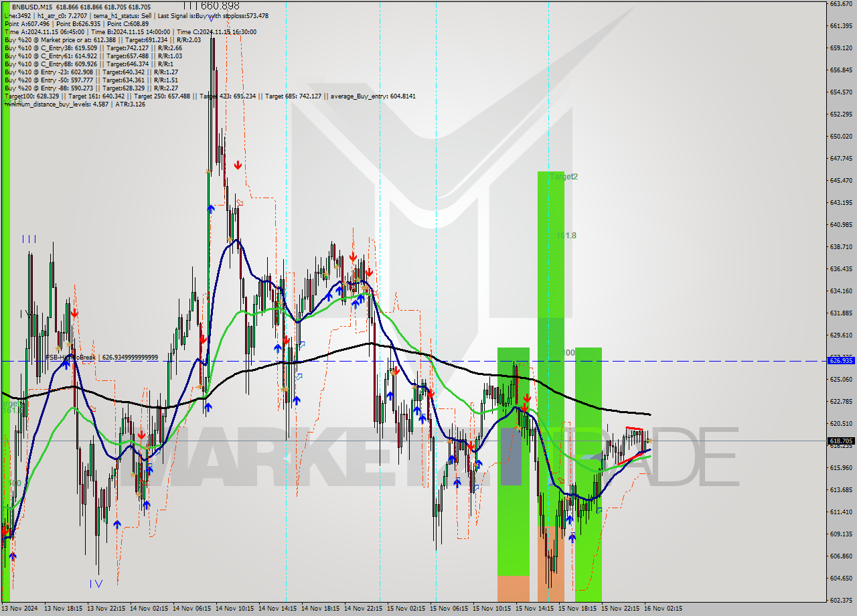Click 625.060 on the price scale

click(840, 379)
